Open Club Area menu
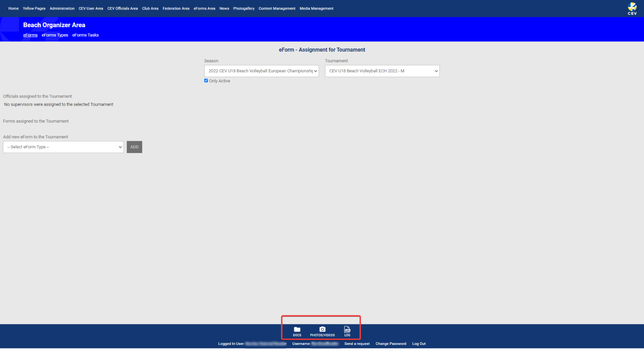 tap(150, 8)
